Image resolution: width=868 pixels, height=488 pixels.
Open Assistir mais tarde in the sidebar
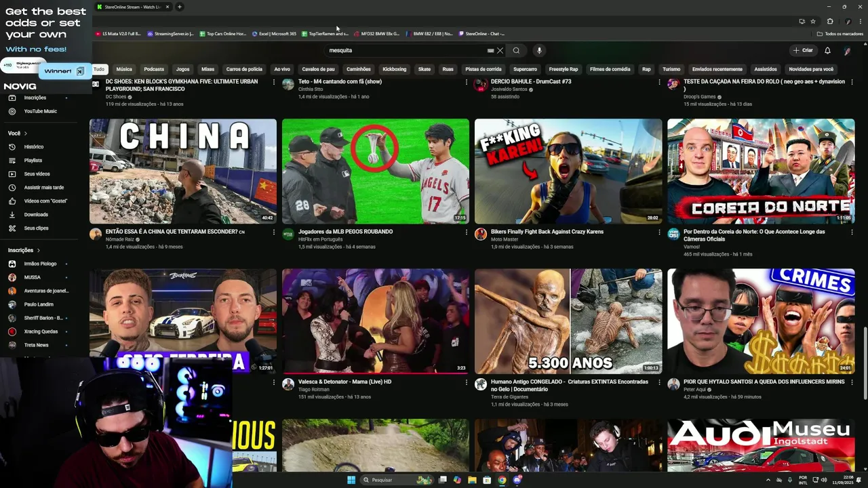[43, 188]
